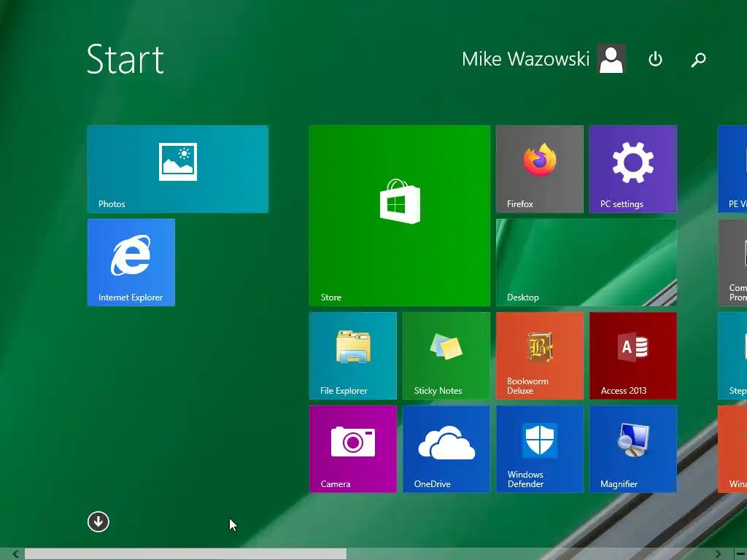Open the Command Prompt tile at right edge

click(x=732, y=262)
